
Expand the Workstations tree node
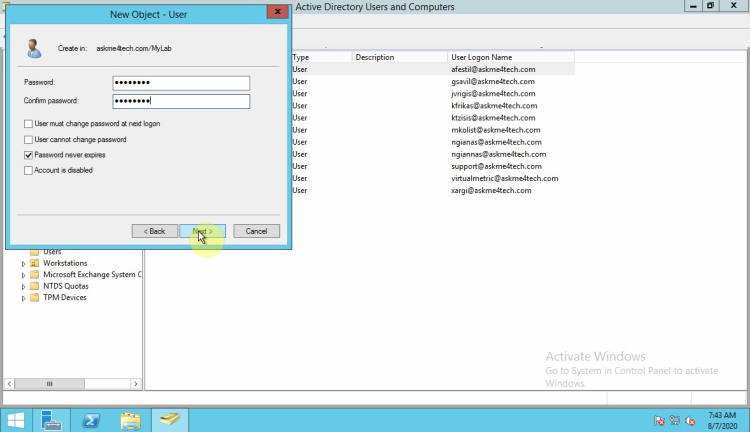point(23,263)
